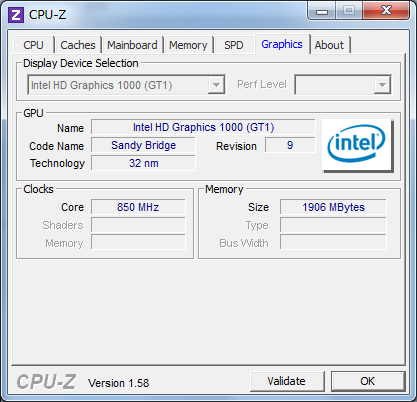Click the OK button
Image resolution: width=417 pixels, height=402 pixels.
pyautogui.click(x=368, y=381)
